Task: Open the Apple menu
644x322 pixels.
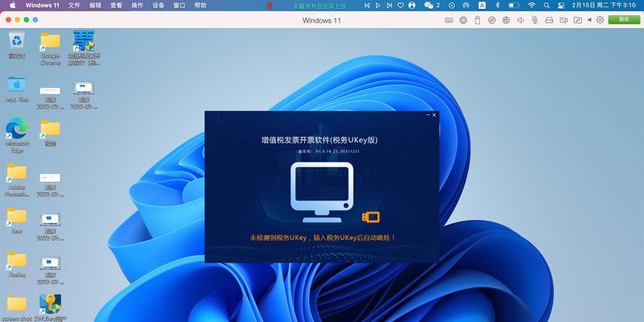Action: (x=12, y=6)
